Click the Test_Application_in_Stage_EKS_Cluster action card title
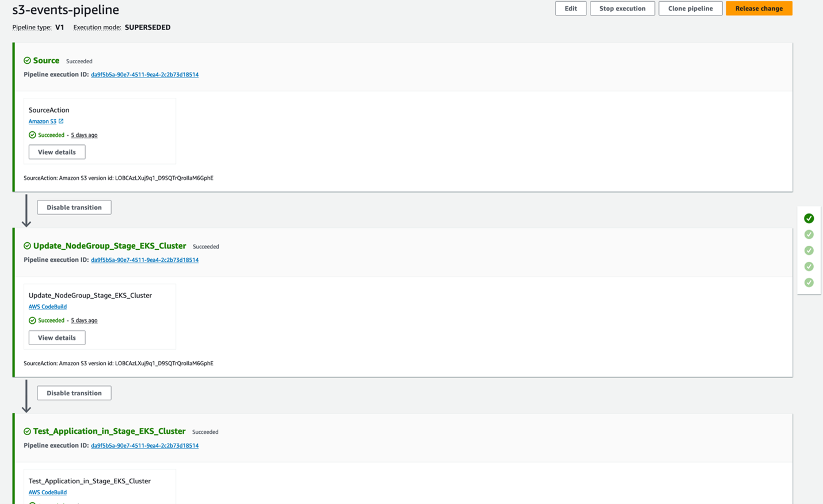Viewport: 823px width, 504px height. 90,481
